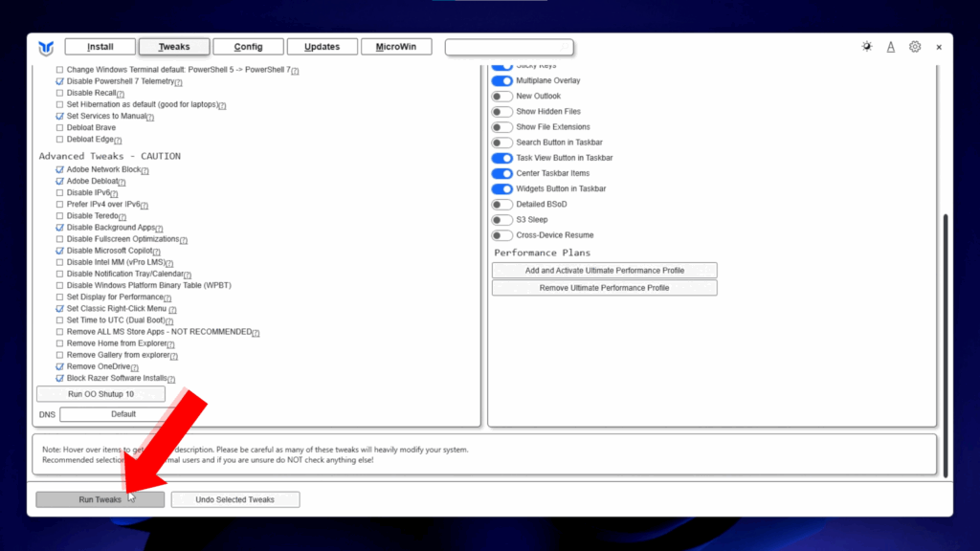The height and width of the screenshot is (551, 980).
Task: Click the help mark beside Adobe Debloat
Action: coord(123,182)
